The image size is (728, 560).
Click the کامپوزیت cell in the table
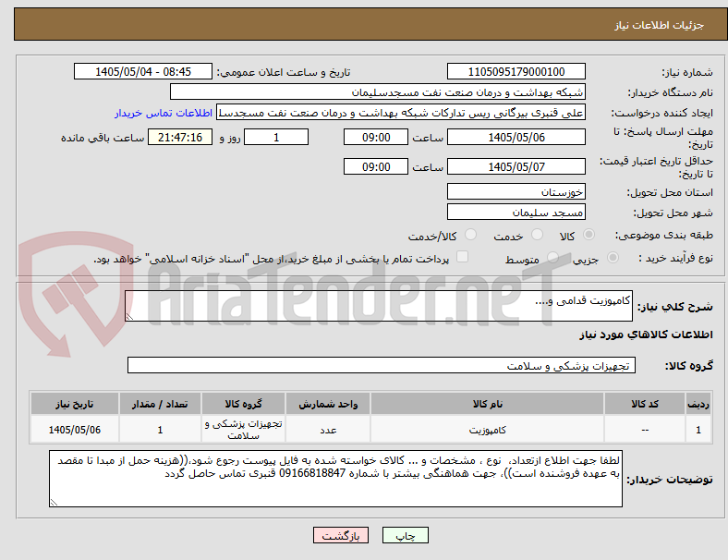(487, 430)
